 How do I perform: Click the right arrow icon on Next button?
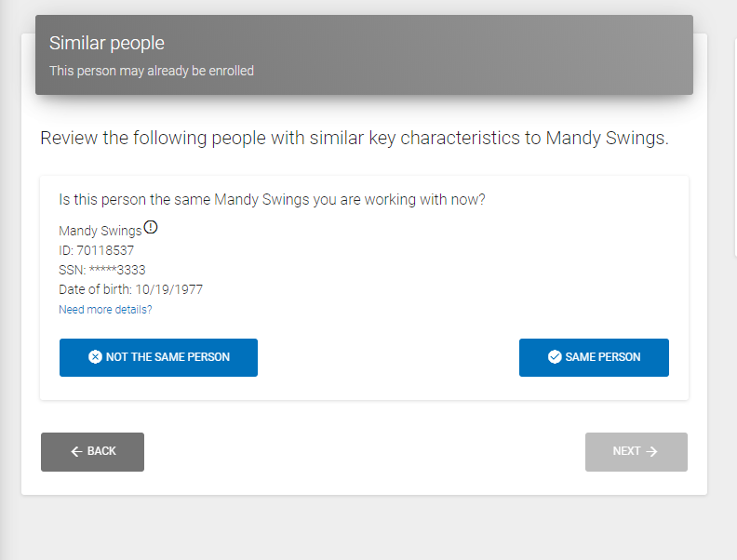point(651,452)
